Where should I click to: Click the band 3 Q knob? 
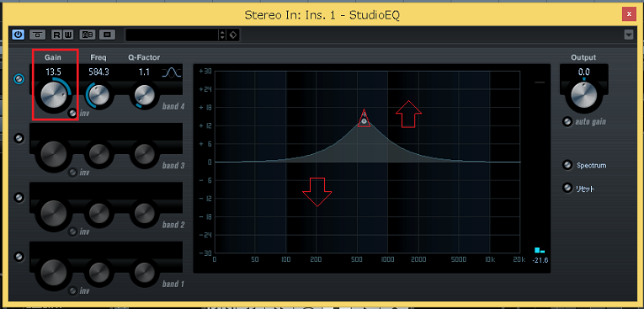pos(144,154)
